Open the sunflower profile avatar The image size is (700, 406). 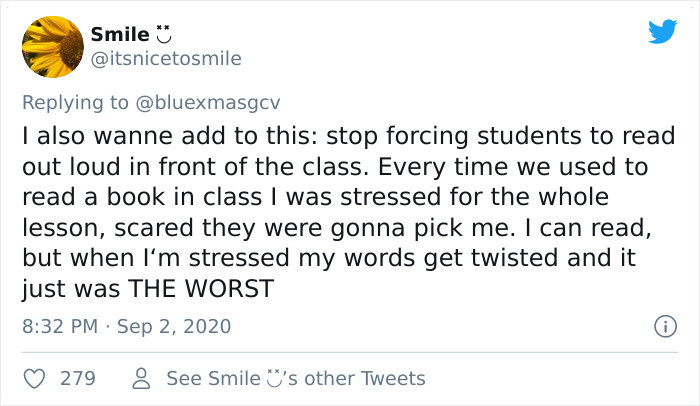(x=53, y=47)
